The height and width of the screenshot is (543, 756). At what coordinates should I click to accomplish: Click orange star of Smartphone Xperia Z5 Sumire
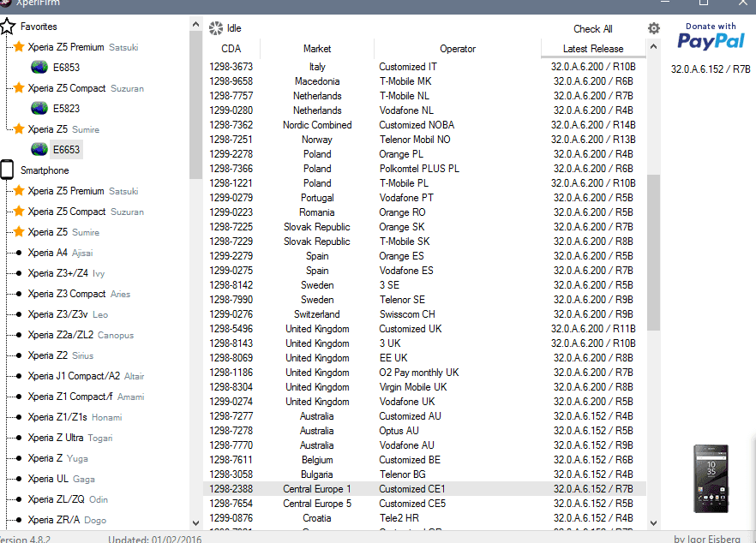pyautogui.click(x=19, y=232)
